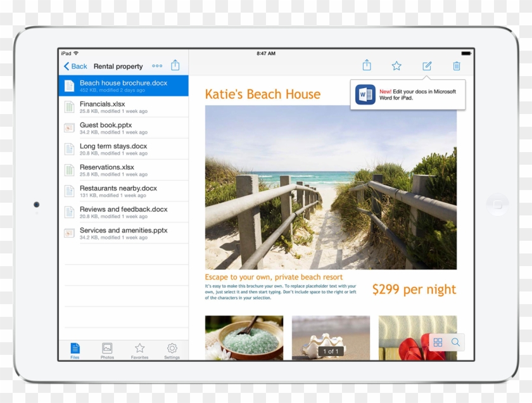Switch to the Photos tab

106,348
